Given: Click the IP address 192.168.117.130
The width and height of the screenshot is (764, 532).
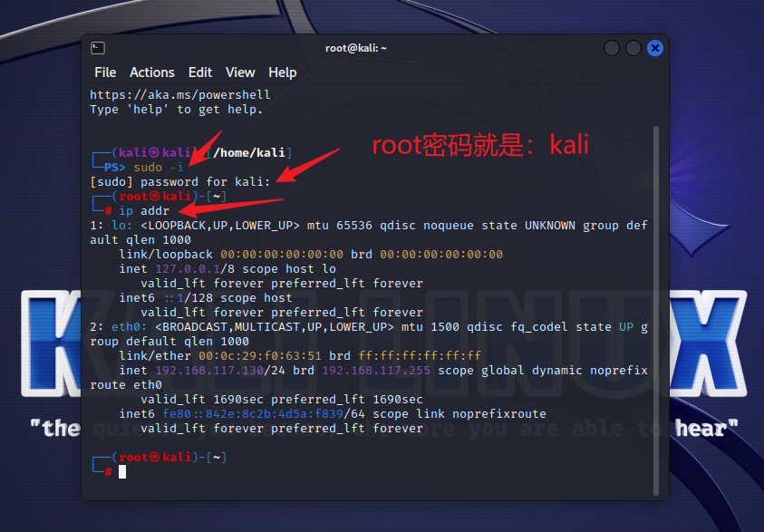Looking at the screenshot, I should click(x=209, y=371).
